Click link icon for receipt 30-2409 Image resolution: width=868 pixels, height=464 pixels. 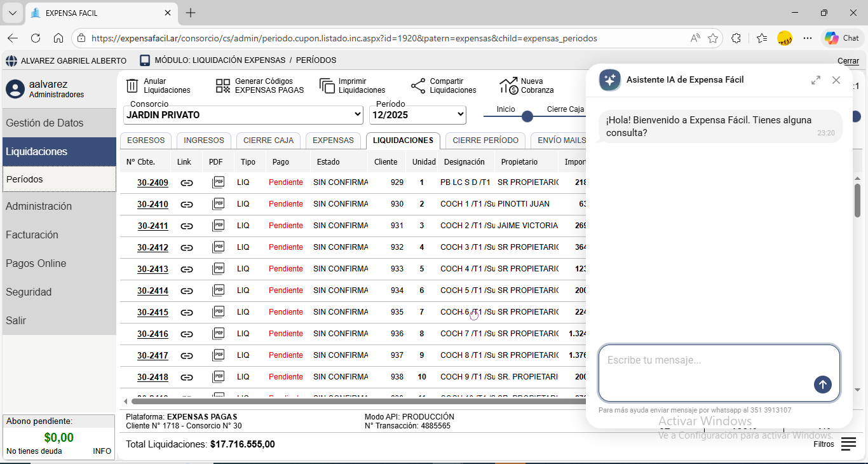[x=186, y=183]
